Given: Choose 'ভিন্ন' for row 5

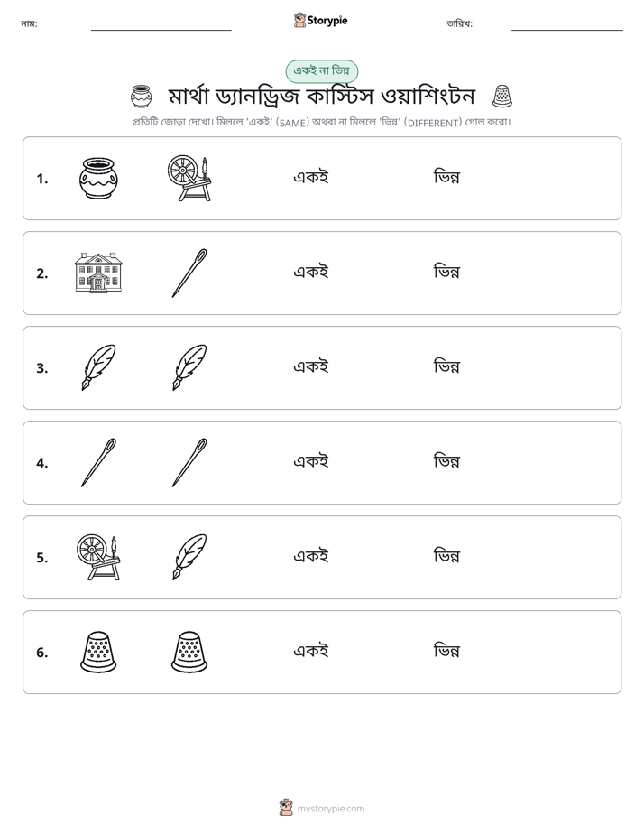Looking at the screenshot, I should pos(446,556).
